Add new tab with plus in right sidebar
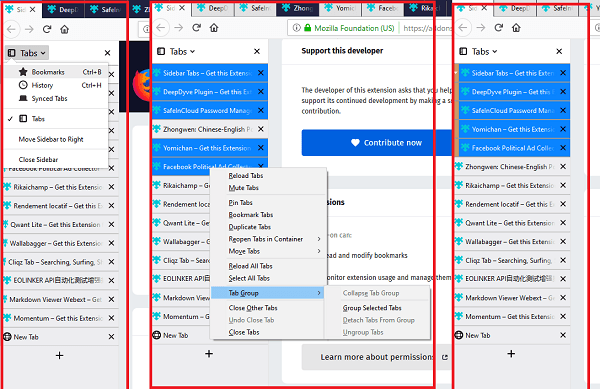Image resolution: width=600 pixels, height=389 pixels. pyautogui.click(x=511, y=354)
